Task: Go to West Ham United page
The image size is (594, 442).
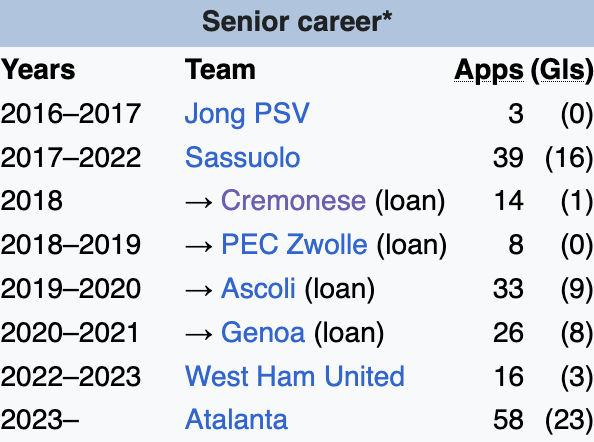Action: pos(295,376)
